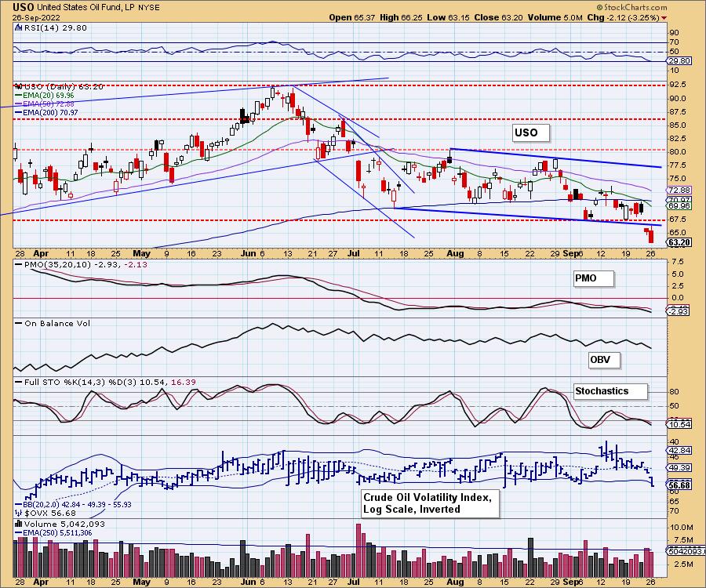This screenshot has width=706, height=588.
Task: Click the 56.68 OVX axis tag
Action: pyautogui.click(x=679, y=486)
